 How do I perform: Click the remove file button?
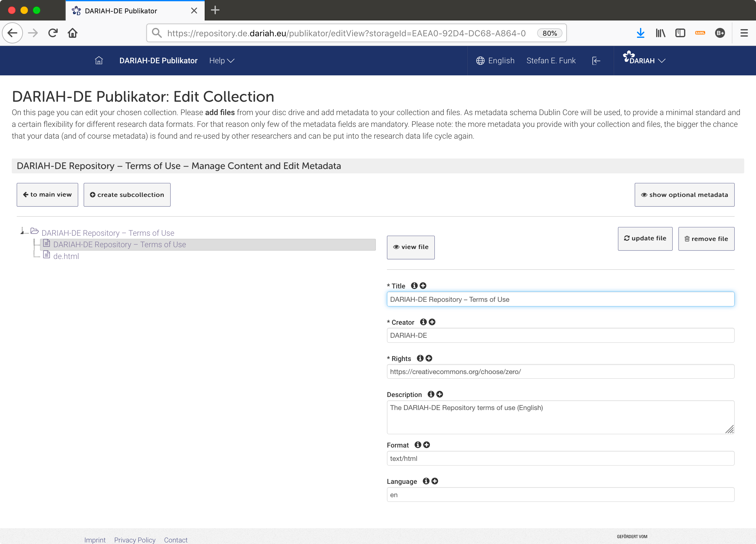pos(706,239)
